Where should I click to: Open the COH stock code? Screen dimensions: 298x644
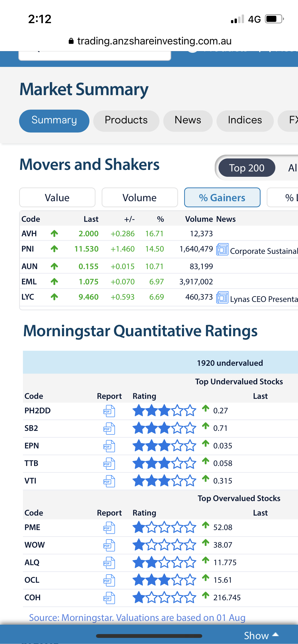(33, 597)
